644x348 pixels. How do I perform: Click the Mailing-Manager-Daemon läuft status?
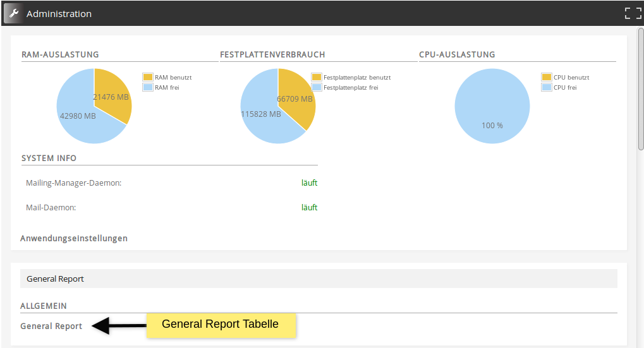pos(309,183)
